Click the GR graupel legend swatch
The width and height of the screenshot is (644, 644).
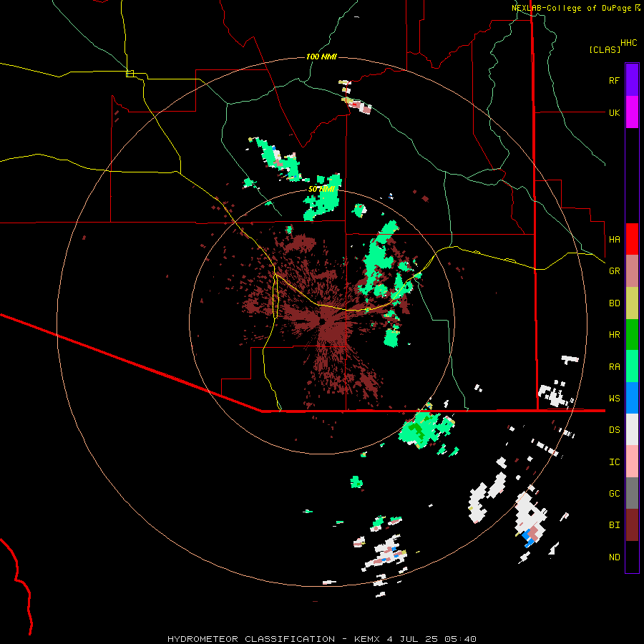[632, 271]
